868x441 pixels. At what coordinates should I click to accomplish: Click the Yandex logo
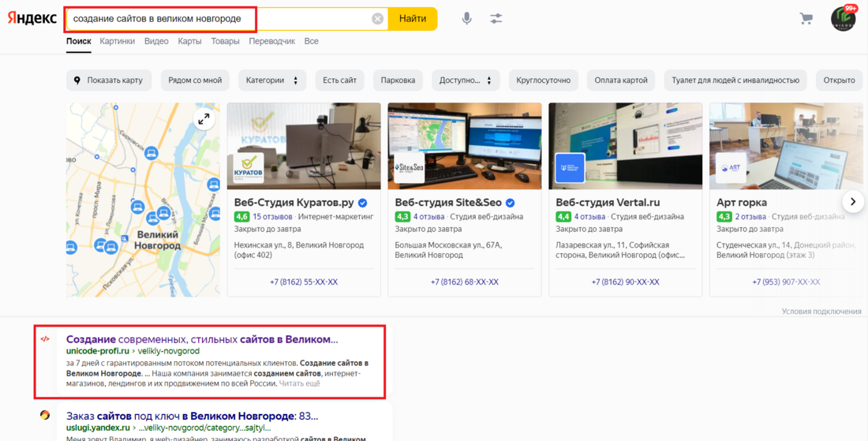tap(32, 18)
